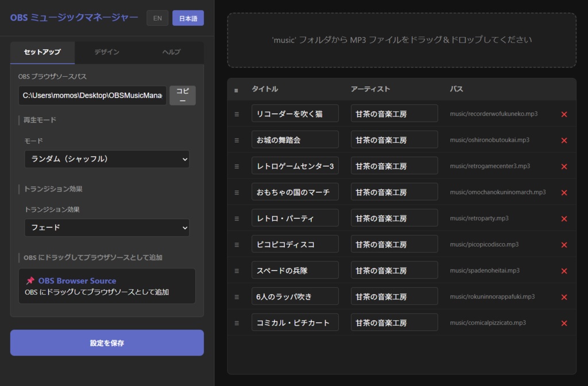Open the トランジション効果 dropdown showing フェード
This screenshot has height=386, width=588.
point(107,228)
